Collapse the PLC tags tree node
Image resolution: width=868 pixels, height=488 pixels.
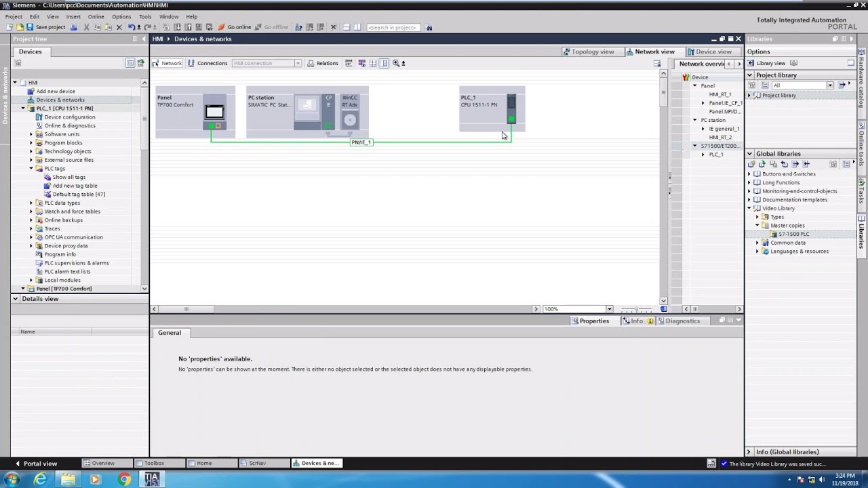point(31,168)
